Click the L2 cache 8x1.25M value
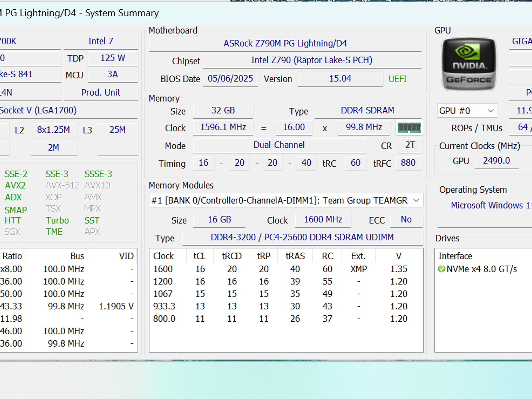Screen dimensions: 532x399 [54, 130]
